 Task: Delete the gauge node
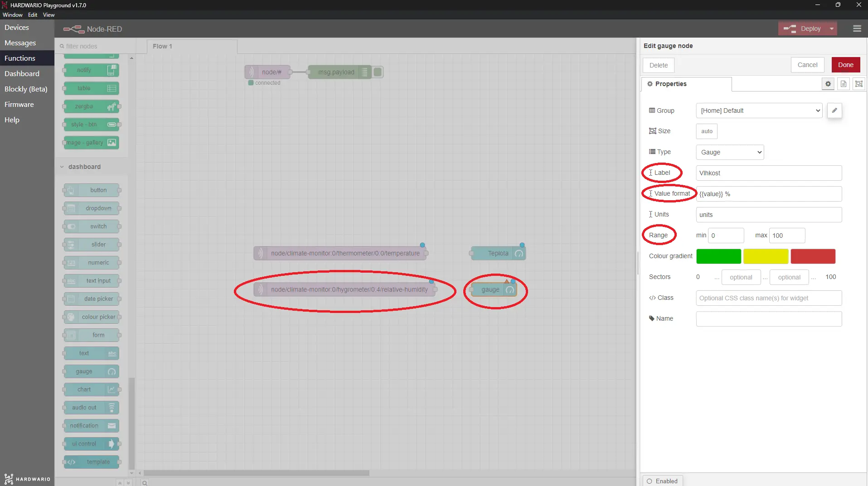coord(658,65)
